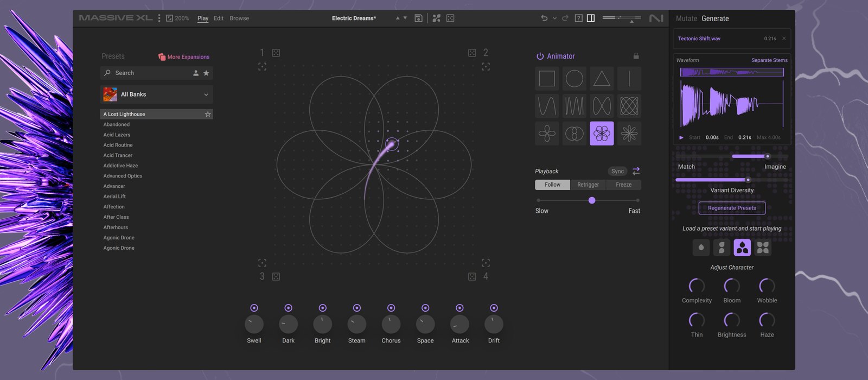
Task: Select the four-petal flower animator path
Action: [x=547, y=133]
